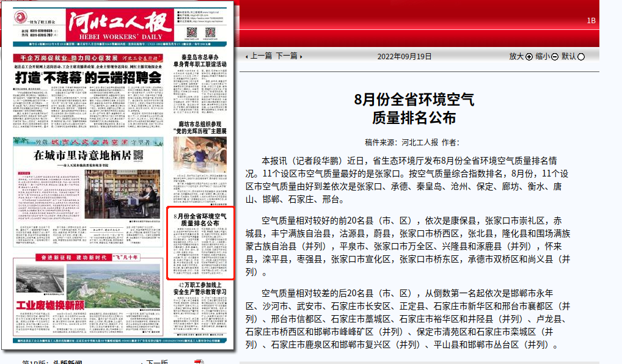Viewport: 622px width, 364px height.
Task: Click the 放大 zoom-in plus icon
Action: (x=529, y=56)
